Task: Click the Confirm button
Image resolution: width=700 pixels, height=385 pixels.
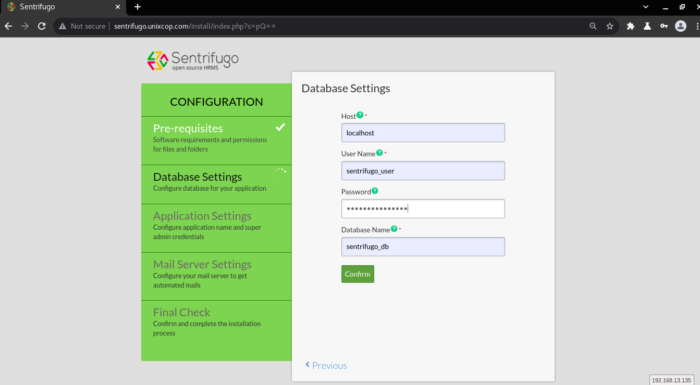Action: pos(358,274)
